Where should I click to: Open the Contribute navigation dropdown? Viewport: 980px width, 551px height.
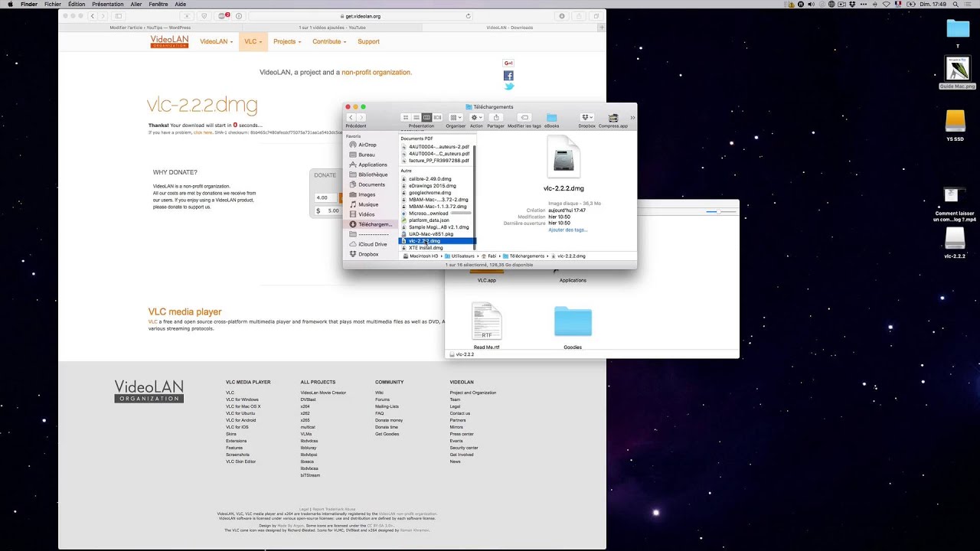(x=329, y=41)
